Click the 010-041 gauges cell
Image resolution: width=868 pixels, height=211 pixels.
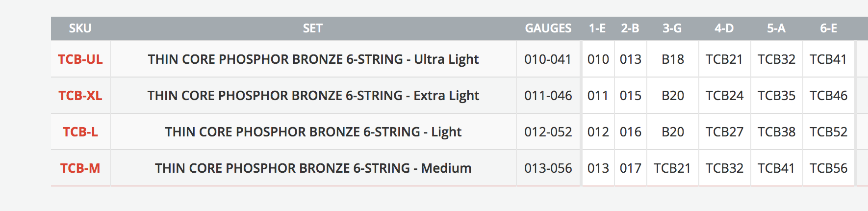548,59
